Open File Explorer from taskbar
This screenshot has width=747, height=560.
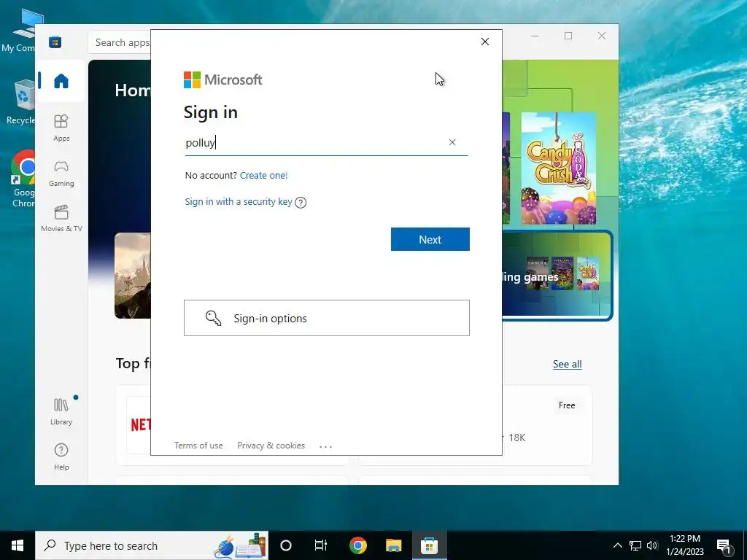point(393,545)
